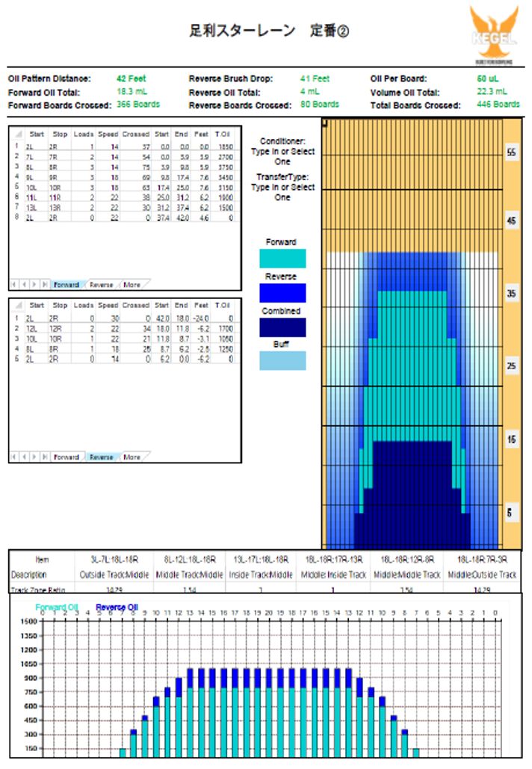Screen dimensions: 532x769
Task: Open More tab in lower table
Action: click(x=132, y=457)
